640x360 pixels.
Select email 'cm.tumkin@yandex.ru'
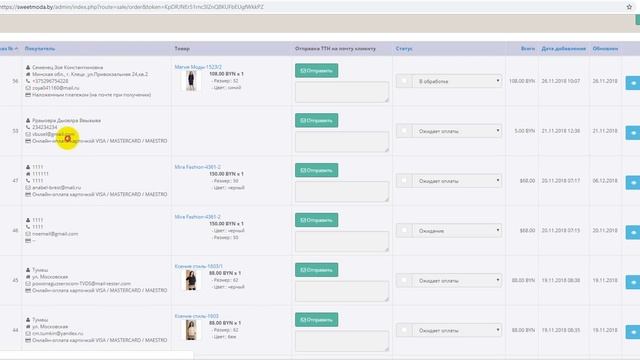58,333
